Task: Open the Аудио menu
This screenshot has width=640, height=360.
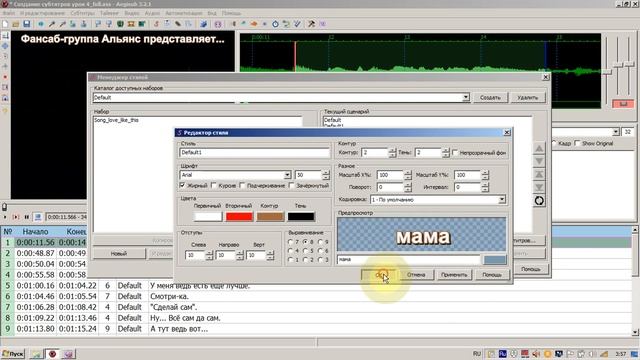Action: [152, 13]
